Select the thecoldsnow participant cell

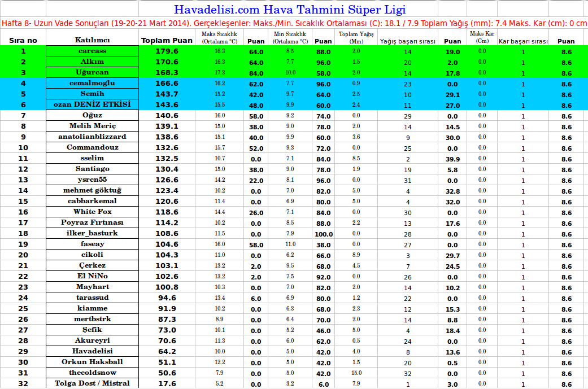tap(92, 373)
